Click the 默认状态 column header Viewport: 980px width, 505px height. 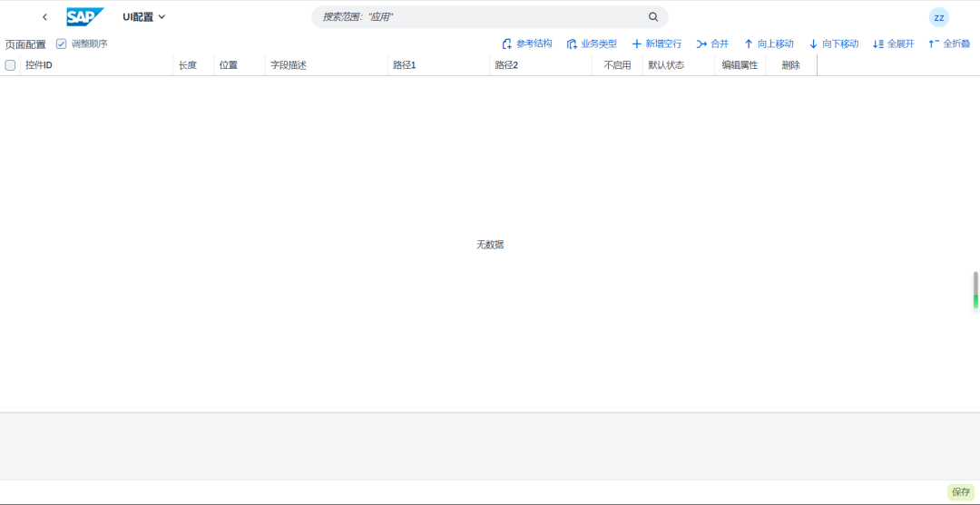[679, 65]
